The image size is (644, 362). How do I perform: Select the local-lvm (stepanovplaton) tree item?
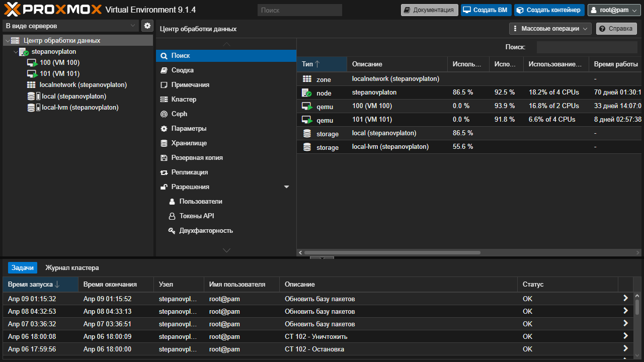78,107
